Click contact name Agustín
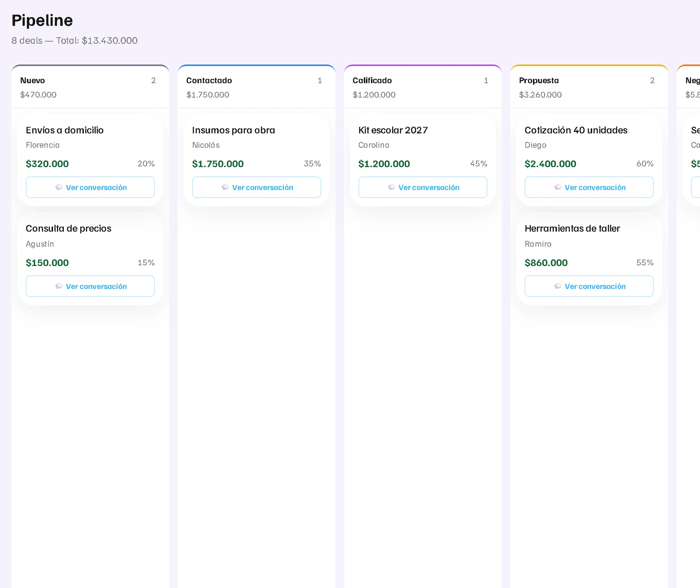The width and height of the screenshot is (700, 588). [40, 244]
